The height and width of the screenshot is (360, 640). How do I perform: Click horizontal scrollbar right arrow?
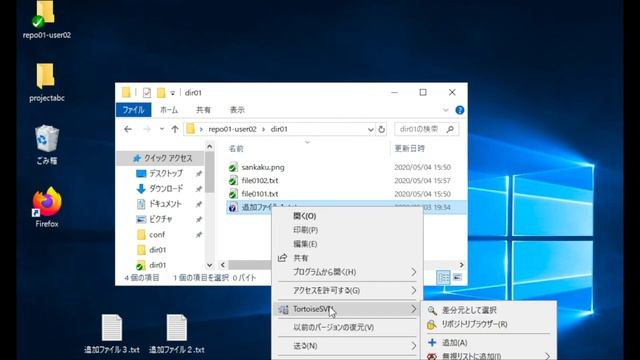(461, 265)
